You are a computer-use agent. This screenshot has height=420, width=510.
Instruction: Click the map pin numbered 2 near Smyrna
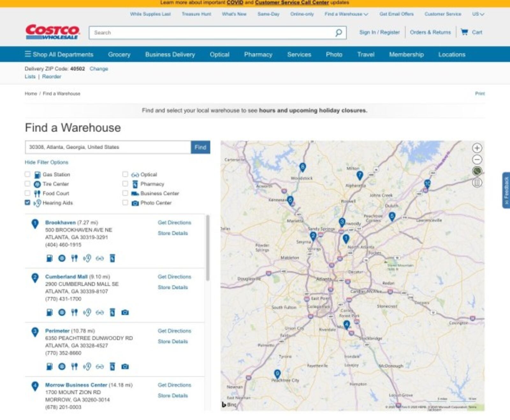tap(313, 236)
